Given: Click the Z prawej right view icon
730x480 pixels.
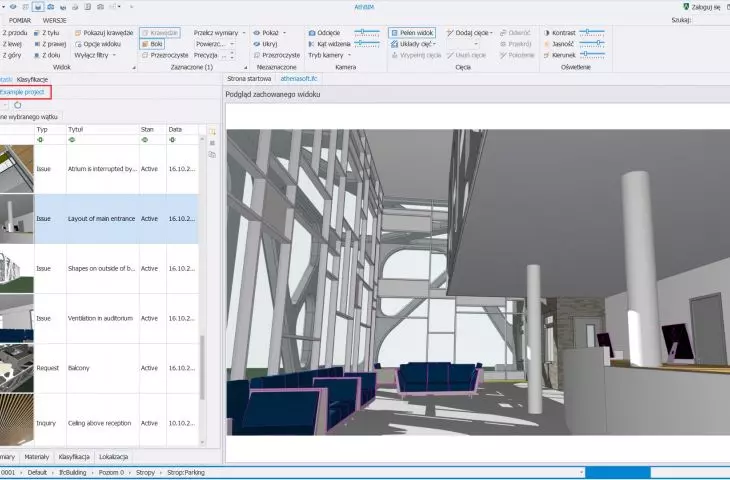Looking at the screenshot, I should (37, 44).
